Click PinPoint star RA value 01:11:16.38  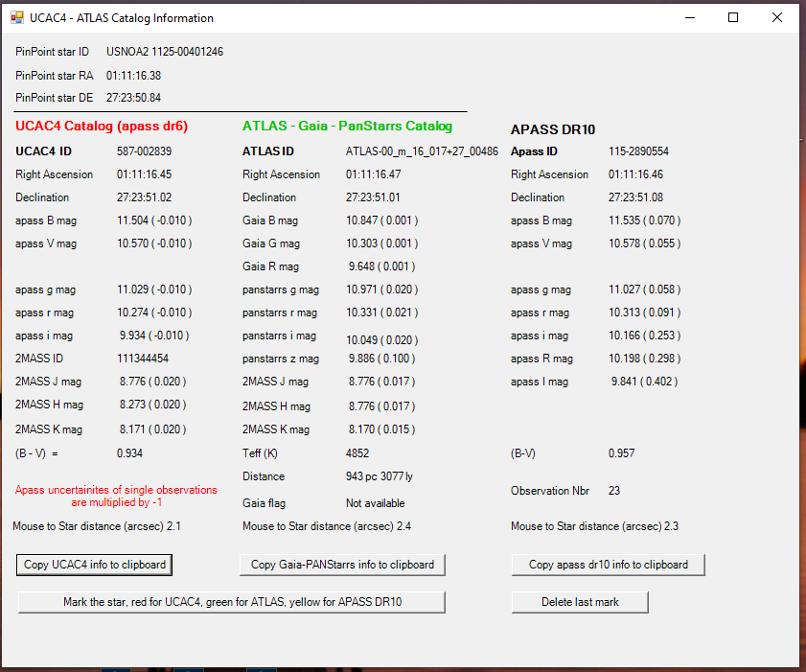(133, 76)
